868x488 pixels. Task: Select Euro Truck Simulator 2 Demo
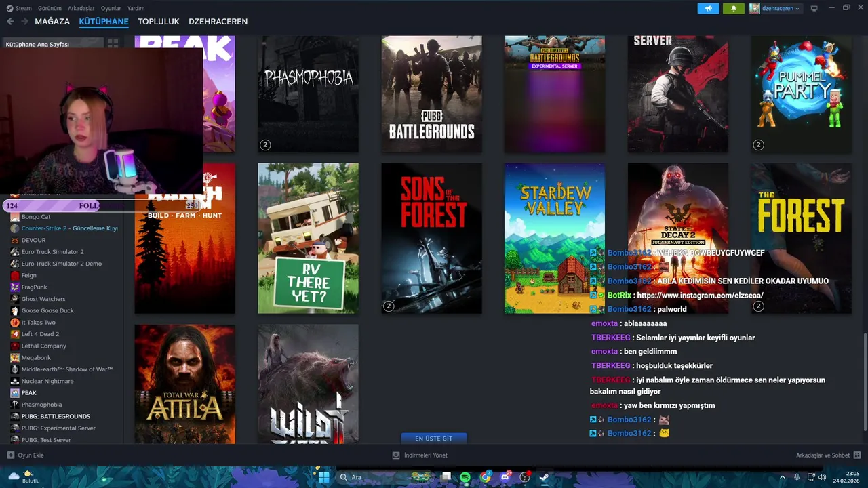coord(61,264)
